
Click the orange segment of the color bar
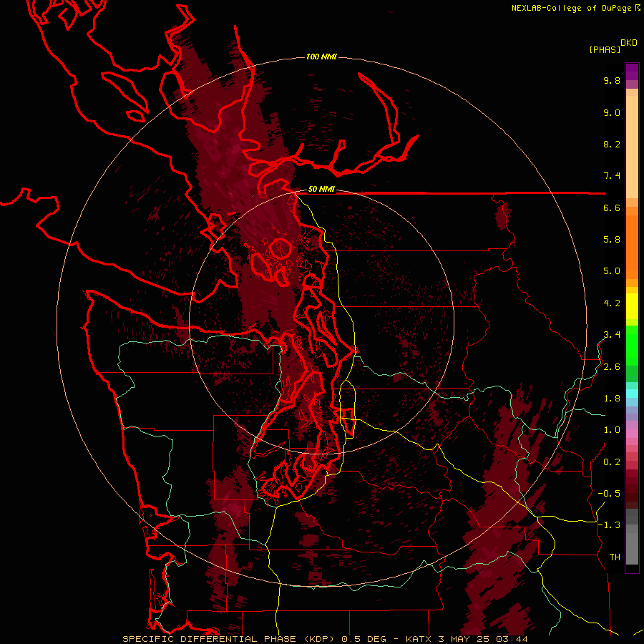[632, 246]
